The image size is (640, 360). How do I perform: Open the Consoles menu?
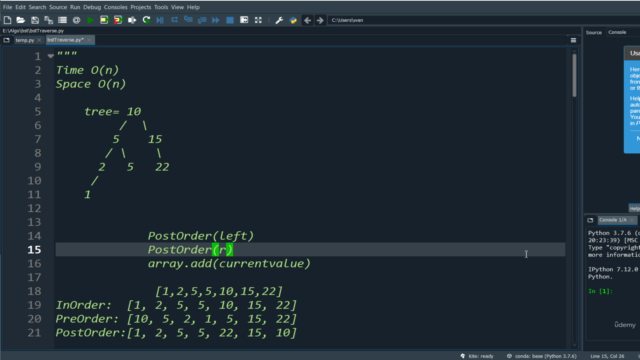pyautogui.click(x=116, y=7)
